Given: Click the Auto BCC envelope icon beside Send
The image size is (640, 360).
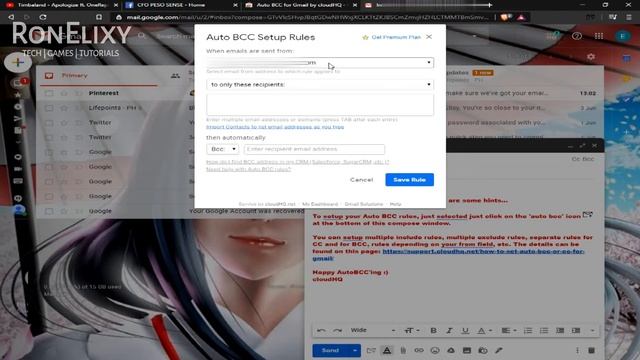Looking at the screenshot, I should [371, 350].
